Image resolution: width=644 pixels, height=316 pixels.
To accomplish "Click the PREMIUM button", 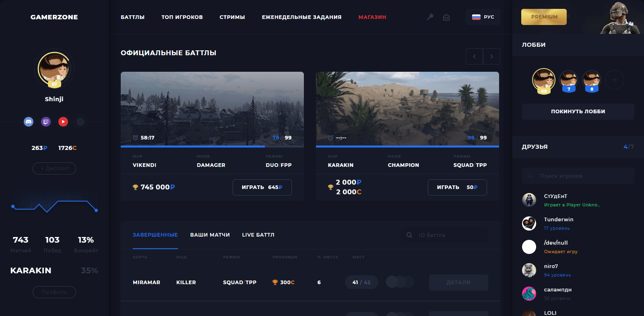I will click(544, 17).
